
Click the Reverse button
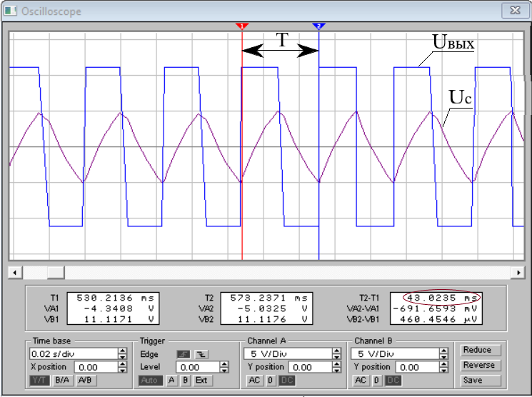[477, 366]
